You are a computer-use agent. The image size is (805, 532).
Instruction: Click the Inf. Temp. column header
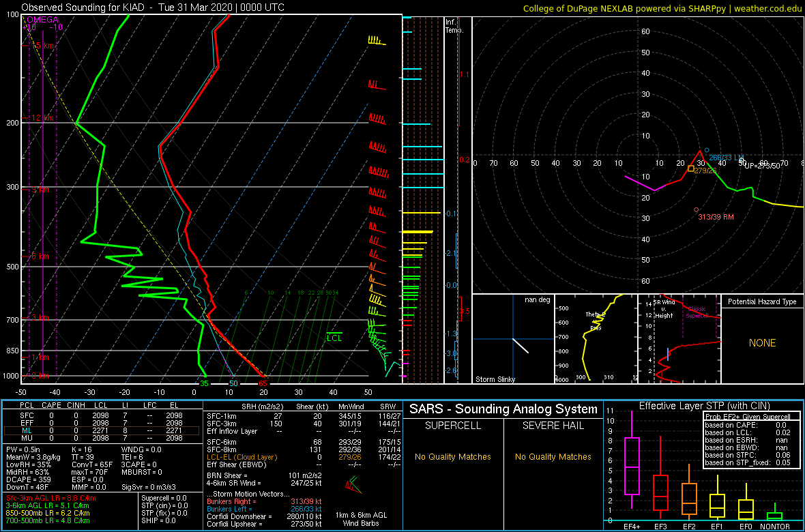(455, 26)
